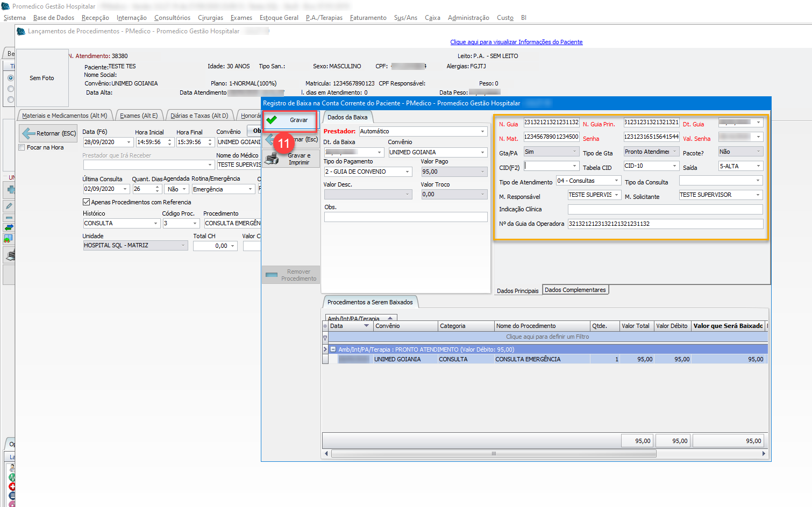
Task: Expand the Prestador Automático dropdown
Action: click(482, 131)
